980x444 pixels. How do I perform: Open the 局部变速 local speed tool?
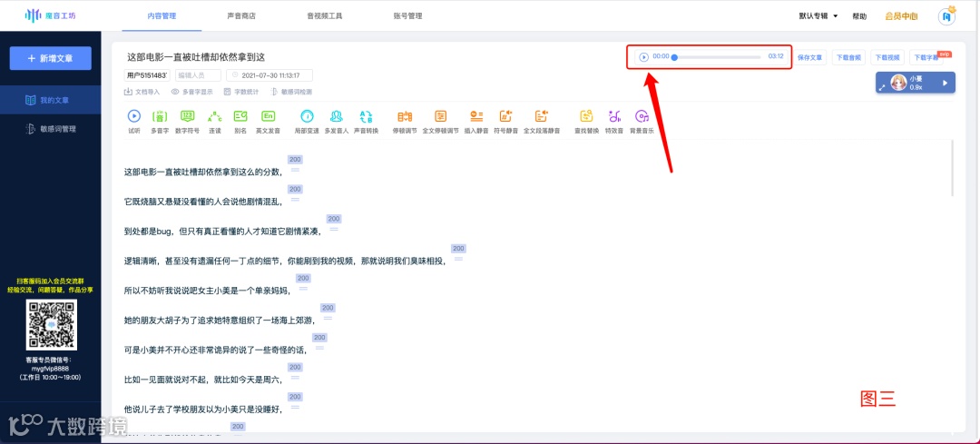pos(307,115)
